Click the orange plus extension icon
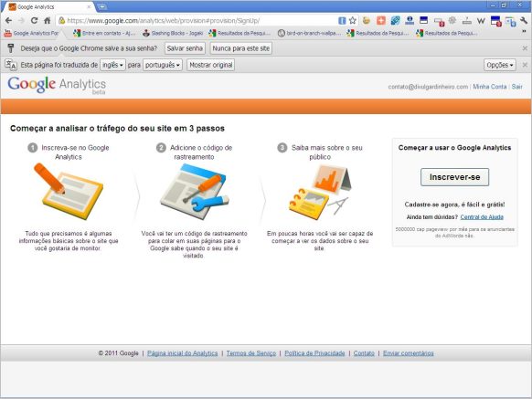532x399 pixels. click(381, 21)
